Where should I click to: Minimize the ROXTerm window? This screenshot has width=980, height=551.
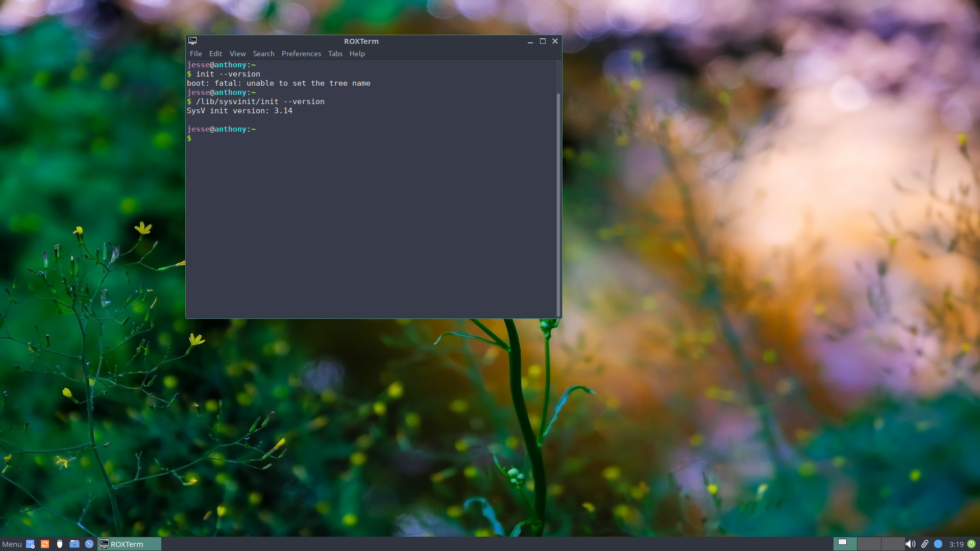pyautogui.click(x=530, y=41)
